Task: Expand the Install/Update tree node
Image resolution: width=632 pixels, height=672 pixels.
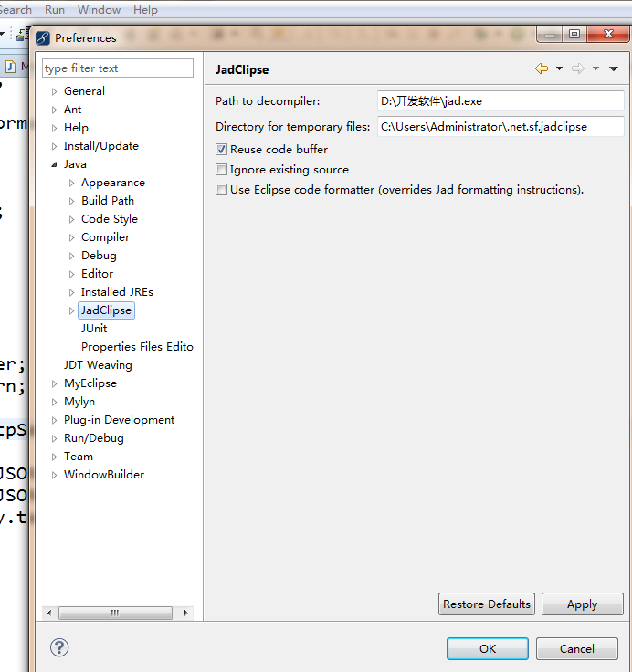Action: 54,146
